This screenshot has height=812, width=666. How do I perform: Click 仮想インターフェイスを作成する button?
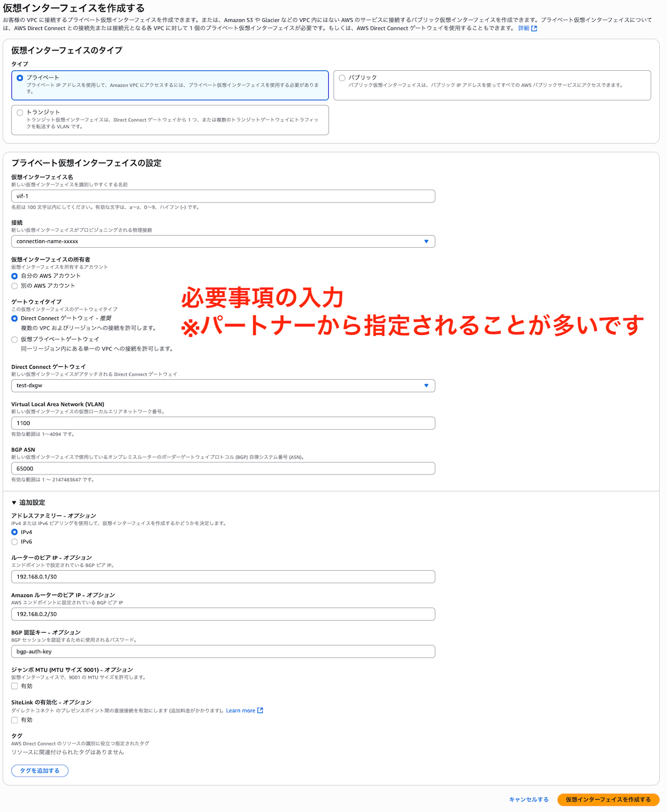coord(608,800)
